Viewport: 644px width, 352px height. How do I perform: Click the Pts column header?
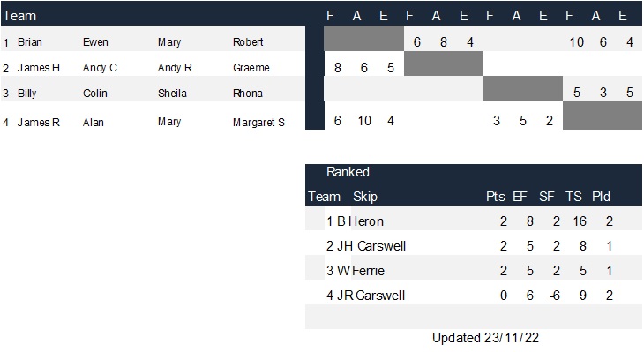tap(495, 197)
